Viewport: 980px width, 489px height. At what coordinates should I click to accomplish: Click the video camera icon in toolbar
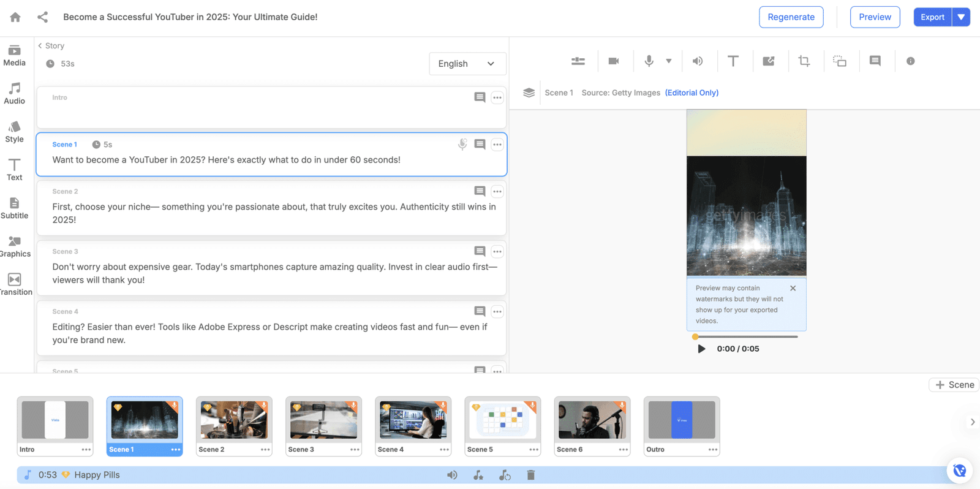pos(613,61)
